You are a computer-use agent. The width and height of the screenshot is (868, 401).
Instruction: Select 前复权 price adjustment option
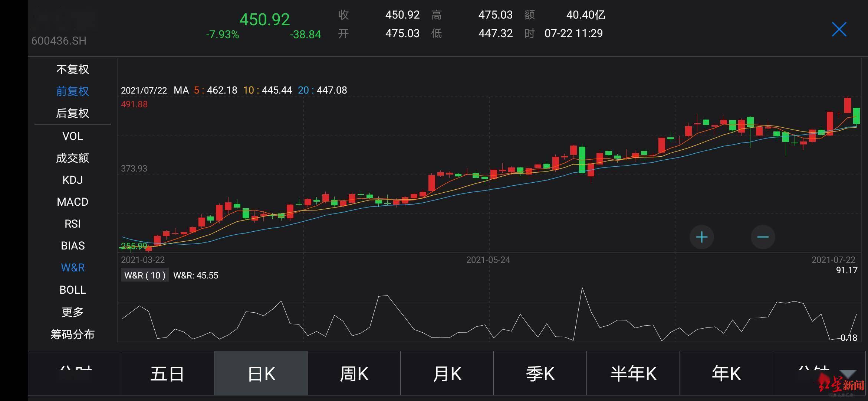[x=73, y=91]
